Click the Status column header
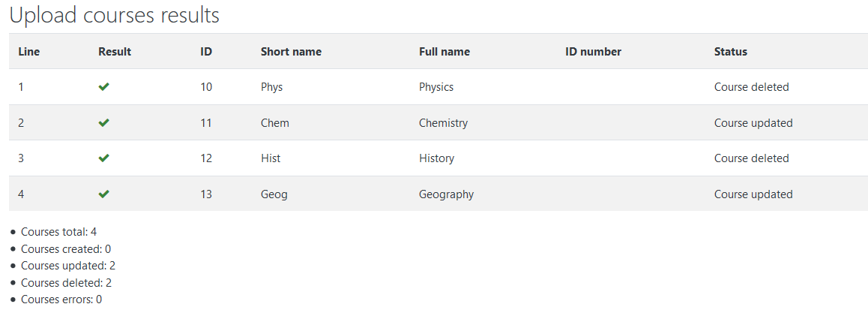 pos(731,52)
